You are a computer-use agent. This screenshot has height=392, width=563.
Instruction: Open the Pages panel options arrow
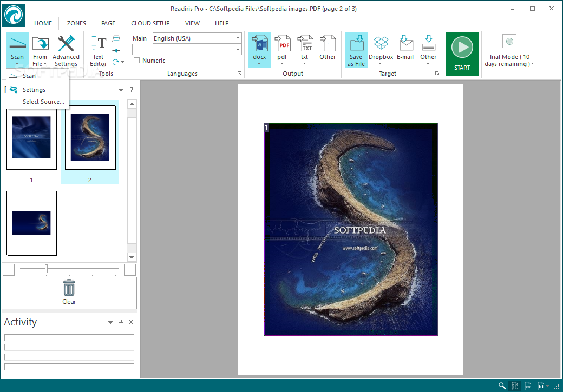coord(121,90)
